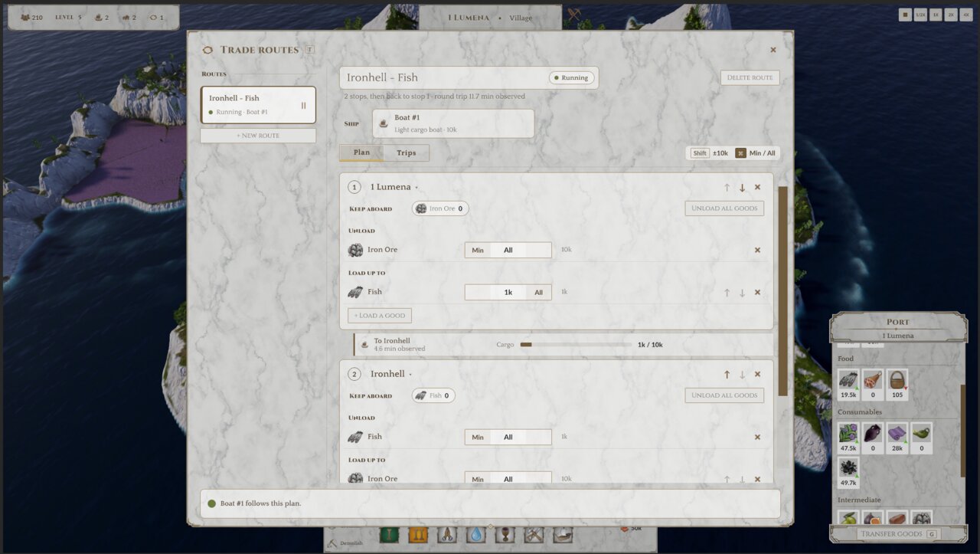The image size is (980, 554).
Task: Pause the Ironhell - Fish route
Action: 303,106
